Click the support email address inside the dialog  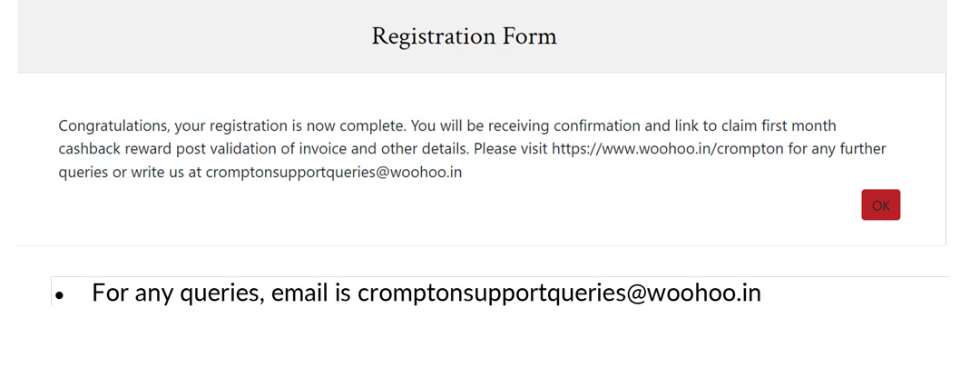click(x=333, y=172)
